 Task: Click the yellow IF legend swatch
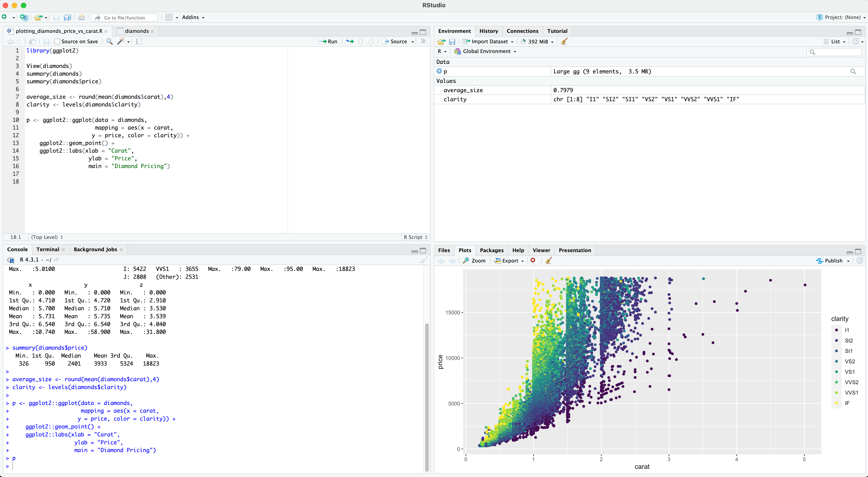[x=837, y=403]
